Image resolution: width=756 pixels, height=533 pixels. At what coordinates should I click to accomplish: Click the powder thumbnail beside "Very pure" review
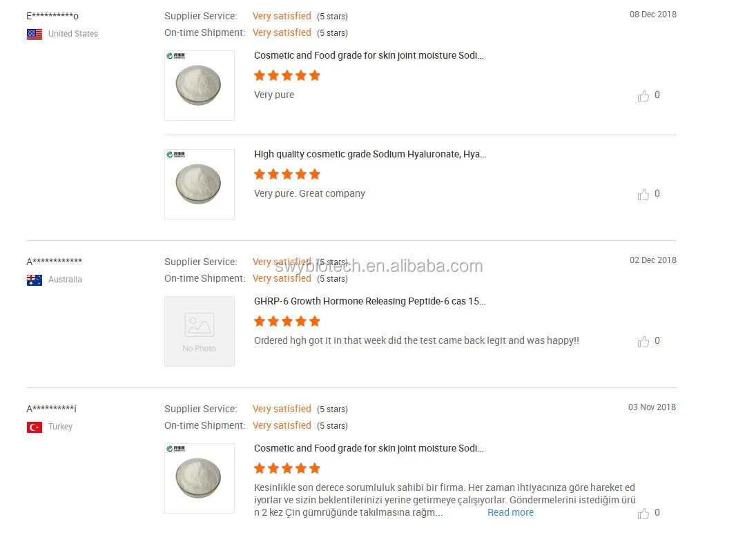(x=200, y=86)
